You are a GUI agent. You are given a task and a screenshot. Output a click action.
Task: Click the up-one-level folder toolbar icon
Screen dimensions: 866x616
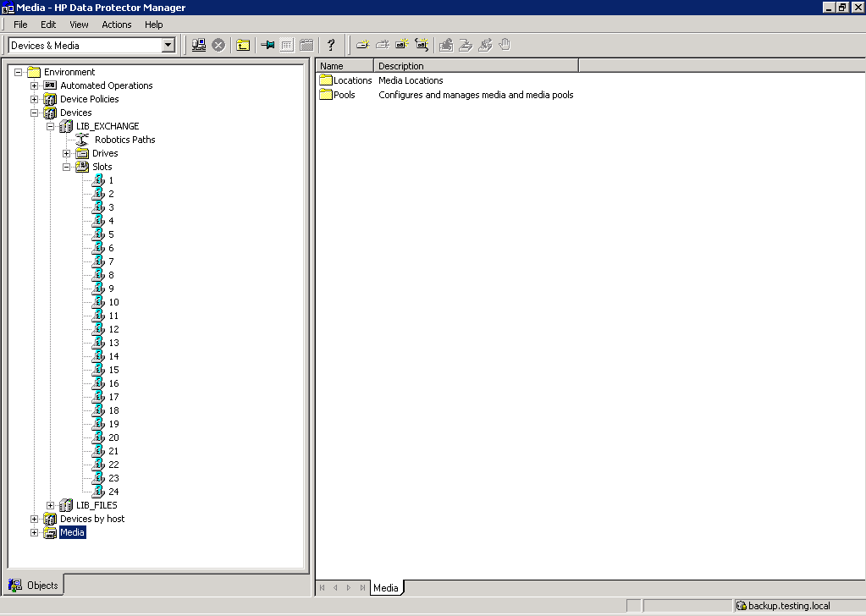pos(243,45)
